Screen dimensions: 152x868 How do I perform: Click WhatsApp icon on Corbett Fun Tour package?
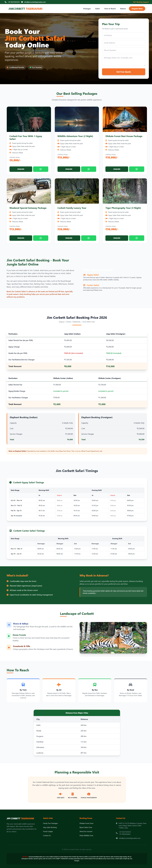click(x=41, y=169)
